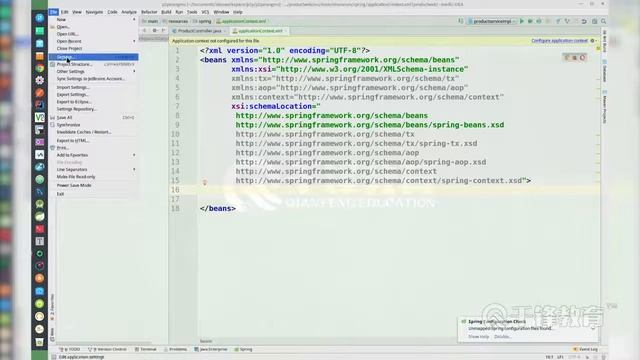Switch to the applicationContext.xml editor tab
The width and height of the screenshot is (640, 360).
(x=260, y=31)
